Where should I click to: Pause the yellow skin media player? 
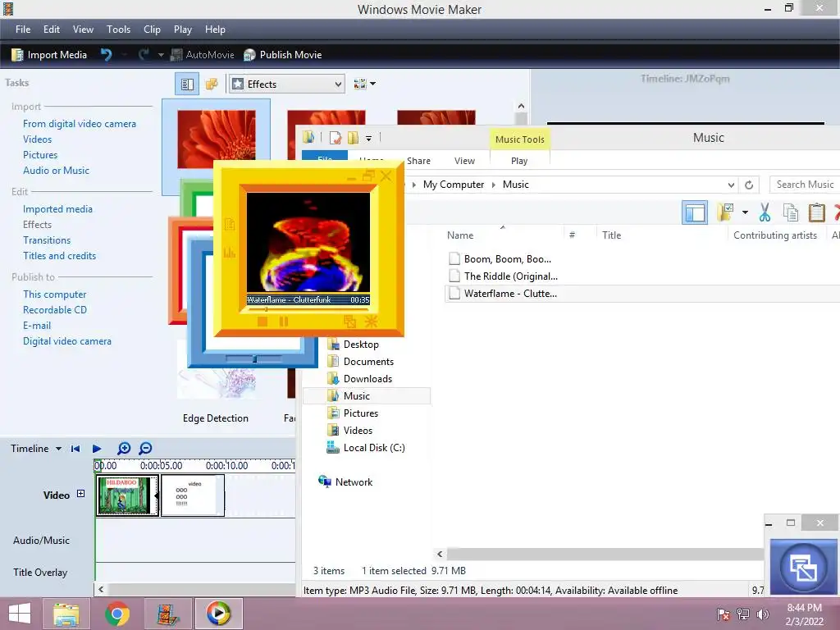point(283,322)
